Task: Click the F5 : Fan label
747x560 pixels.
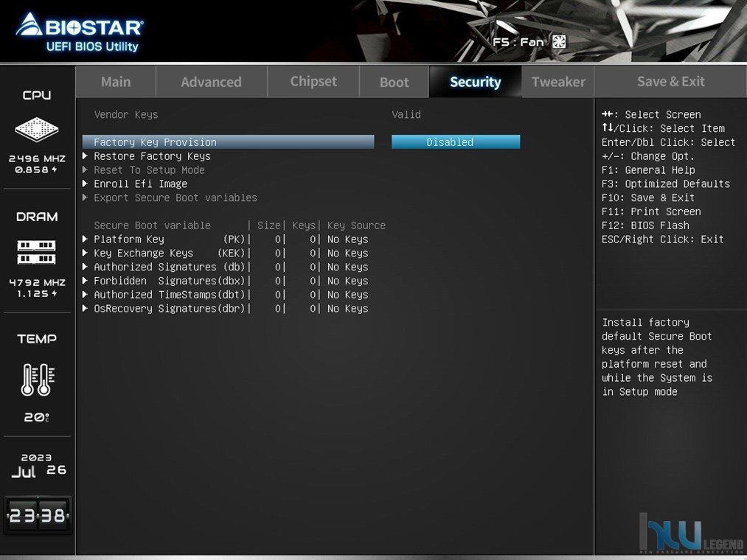Action: click(518, 42)
